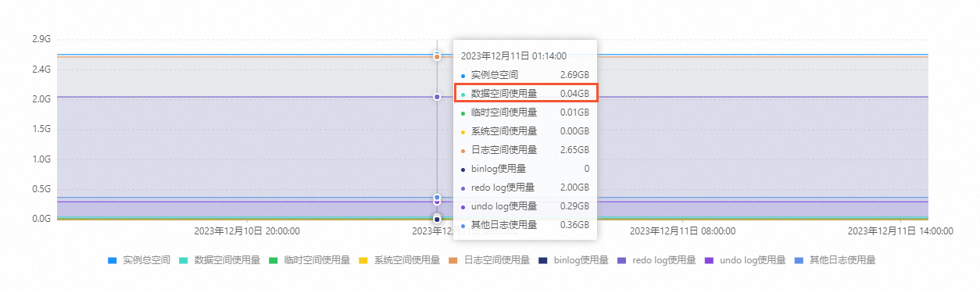The width and height of the screenshot is (980, 293).
Task: Click the 实例总空间 label inside the tooltip
Action: click(495, 75)
